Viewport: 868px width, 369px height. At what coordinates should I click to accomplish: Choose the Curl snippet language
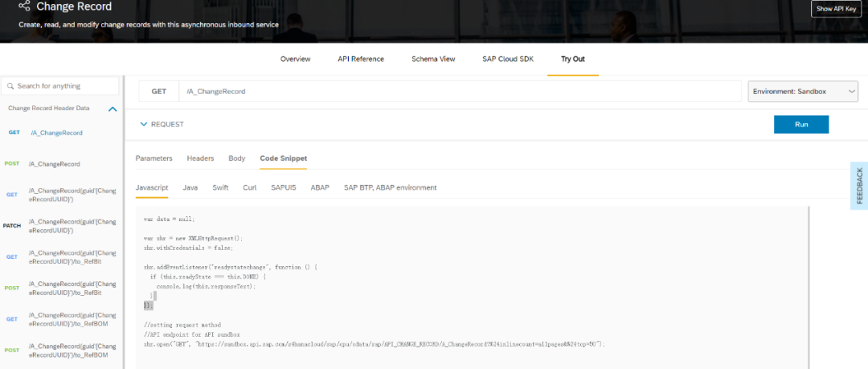(250, 188)
